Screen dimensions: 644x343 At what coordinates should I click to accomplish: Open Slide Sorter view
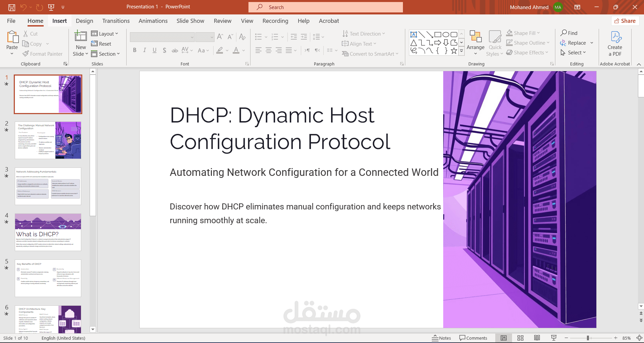520,338
